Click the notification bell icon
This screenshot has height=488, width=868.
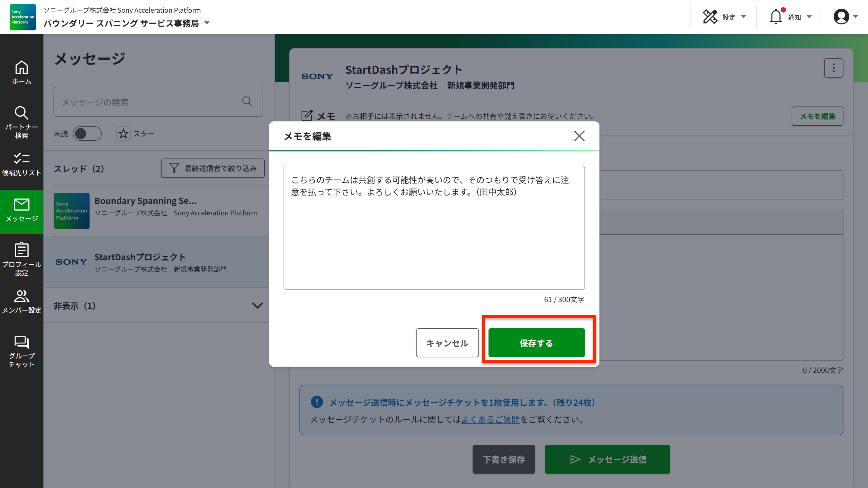point(775,17)
